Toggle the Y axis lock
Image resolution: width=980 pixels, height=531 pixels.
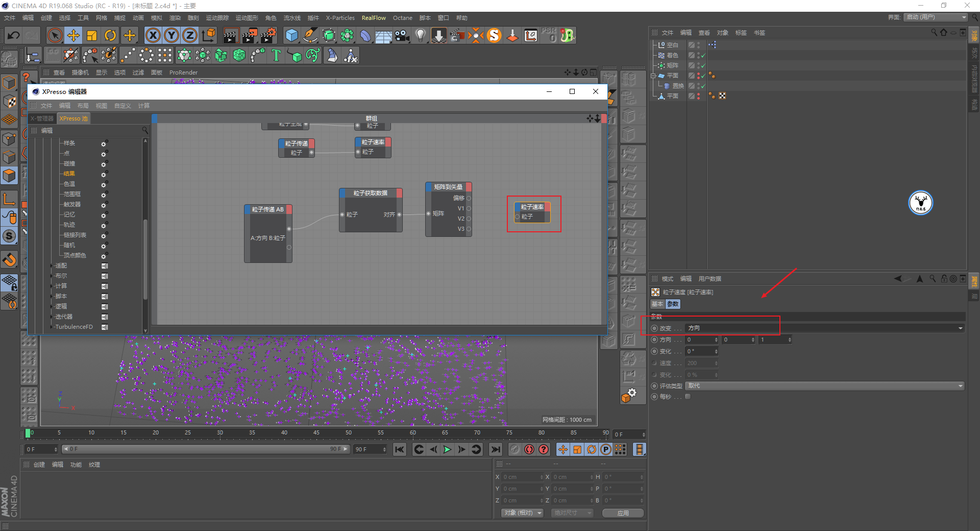click(x=171, y=35)
